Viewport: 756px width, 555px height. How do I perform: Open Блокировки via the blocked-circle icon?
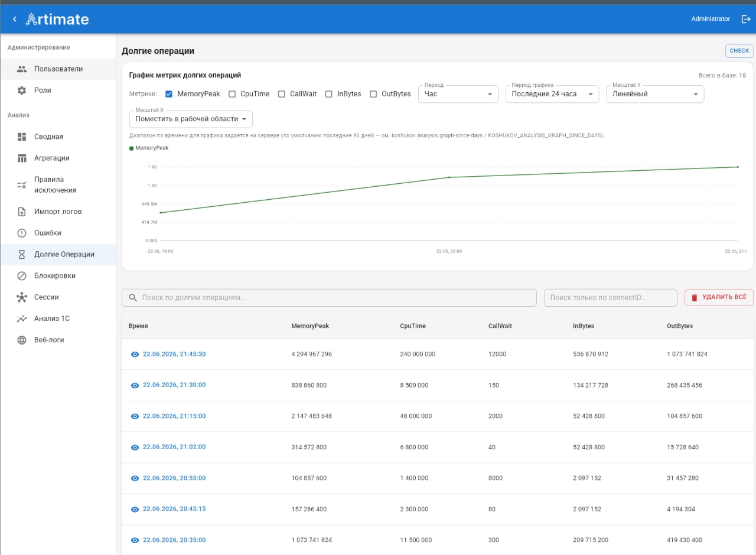22,276
